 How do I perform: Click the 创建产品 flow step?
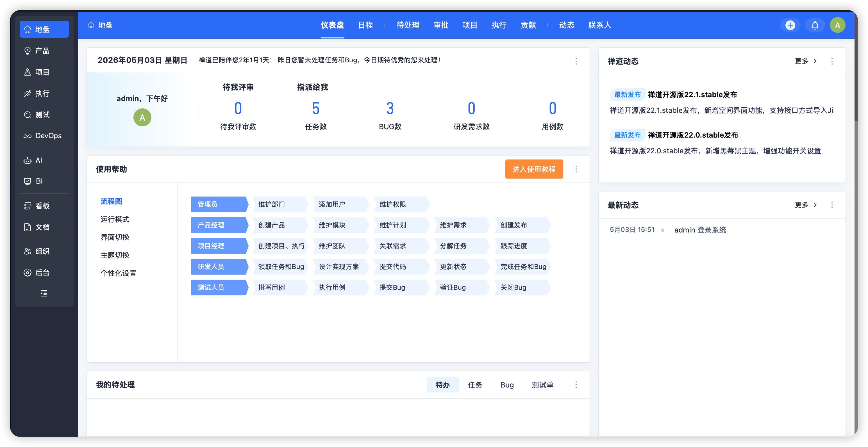coord(280,225)
